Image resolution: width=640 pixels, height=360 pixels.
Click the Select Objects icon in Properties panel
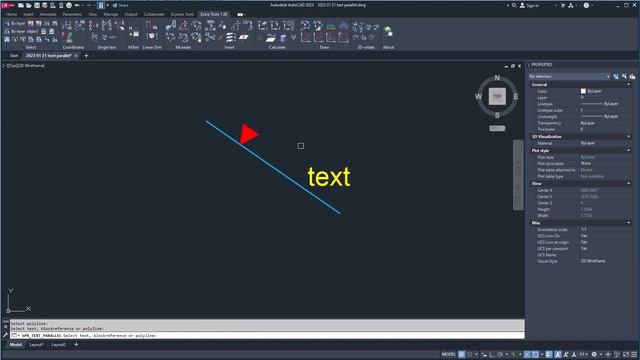click(624, 76)
